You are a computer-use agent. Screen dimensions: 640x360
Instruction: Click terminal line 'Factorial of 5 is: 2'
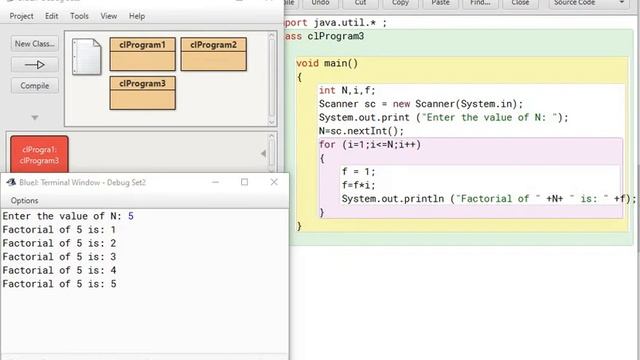click(59, 243)
